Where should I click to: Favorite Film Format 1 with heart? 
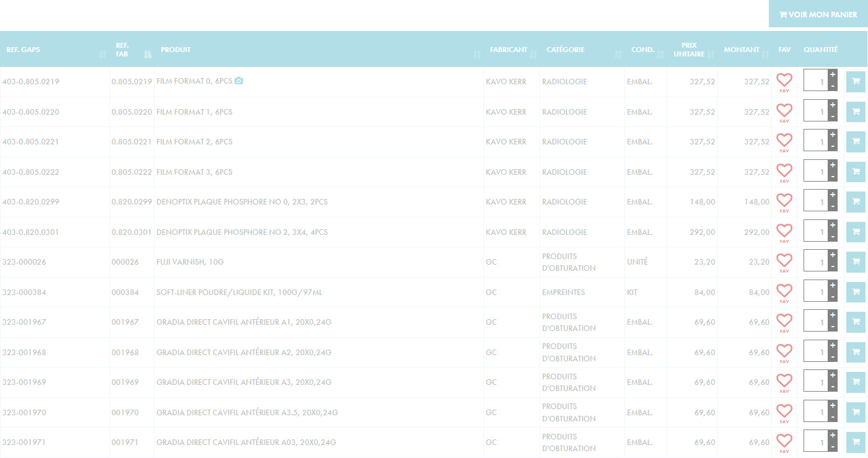(784, 110)
